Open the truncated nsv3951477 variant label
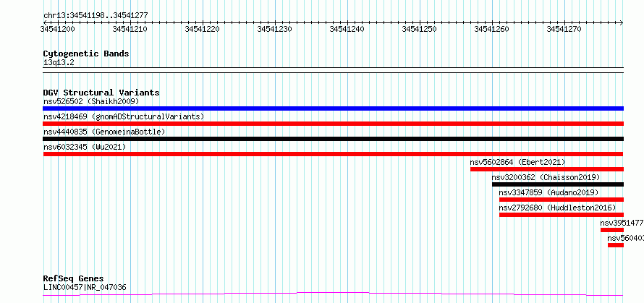Viewport: 644px width, 303px height. [622, 223]
